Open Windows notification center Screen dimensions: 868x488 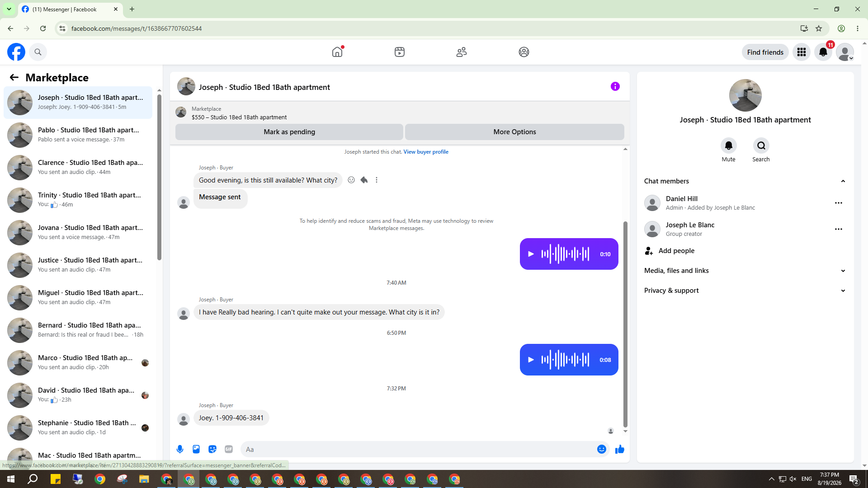click(854, 479)
